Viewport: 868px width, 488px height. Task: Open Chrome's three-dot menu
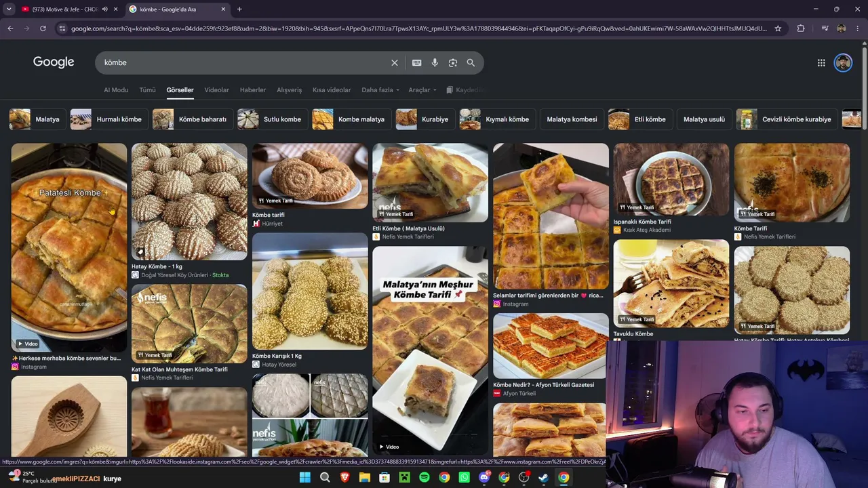858,28
